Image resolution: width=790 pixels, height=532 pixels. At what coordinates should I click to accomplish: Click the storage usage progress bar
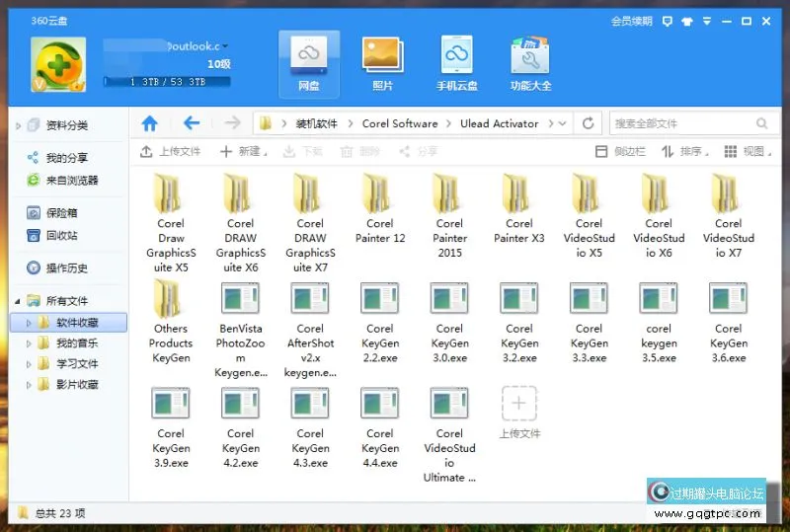(167, 82)
